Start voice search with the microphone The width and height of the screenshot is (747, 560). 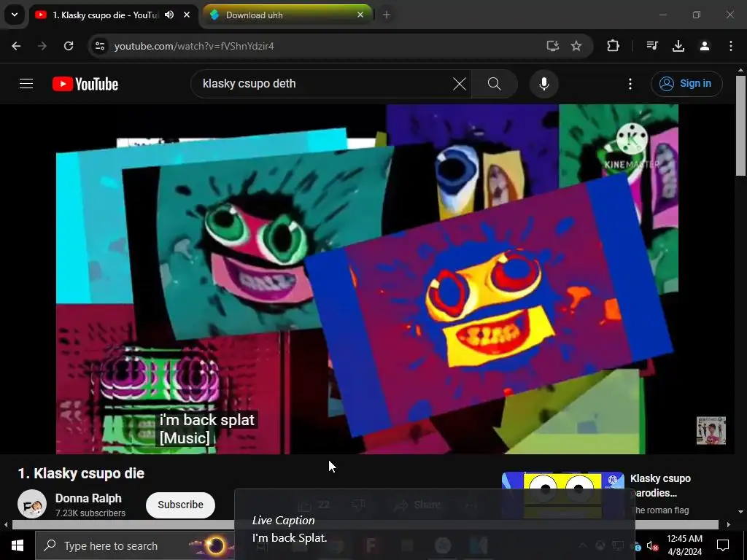coord(543,84)
